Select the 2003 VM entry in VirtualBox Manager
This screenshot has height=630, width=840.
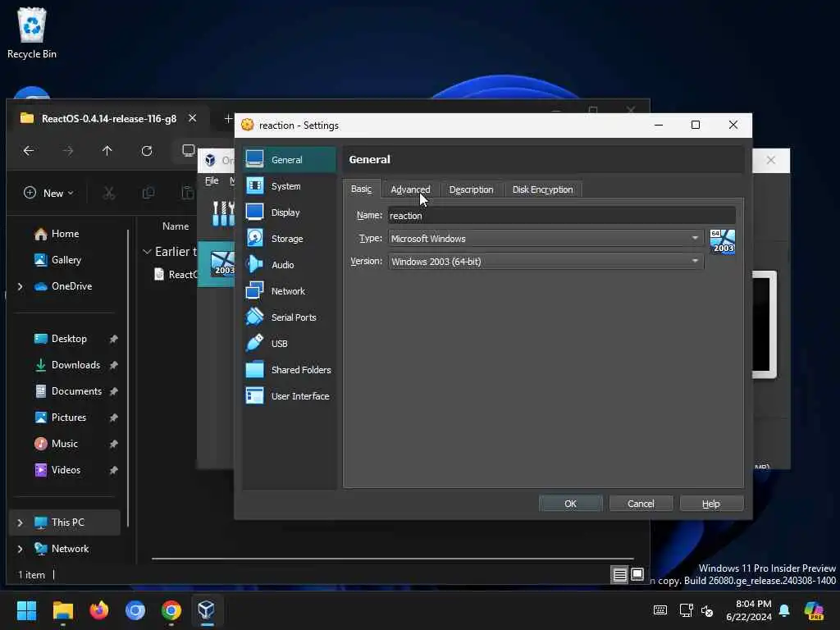click(217, 264)
